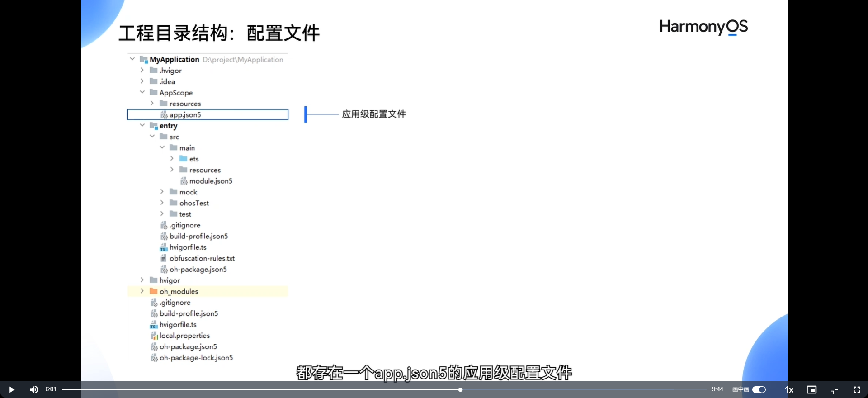Select oh-package-lock.json5 file

(x=196, y=358)
